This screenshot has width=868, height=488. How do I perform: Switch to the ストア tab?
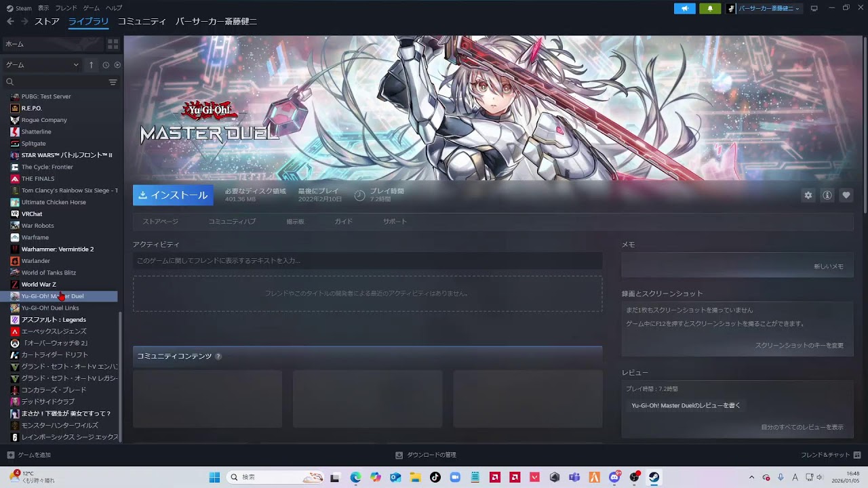click(x=47, y=22)
